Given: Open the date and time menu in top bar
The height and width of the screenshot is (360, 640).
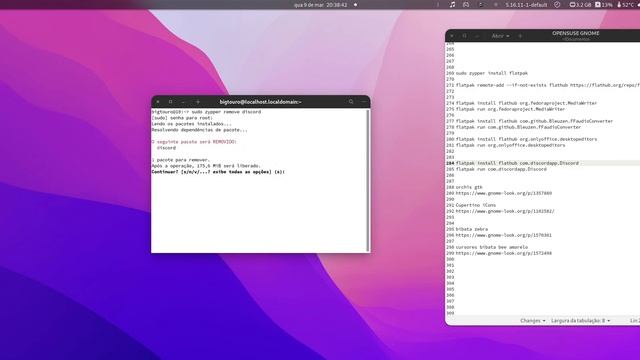Looking at the screenshot, I should pyautogui.click(x=320, y=5).
